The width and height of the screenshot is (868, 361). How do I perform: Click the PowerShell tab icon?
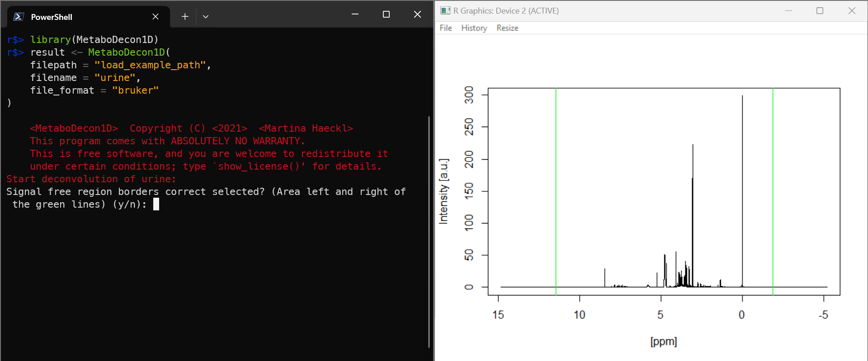coord(19,17)
